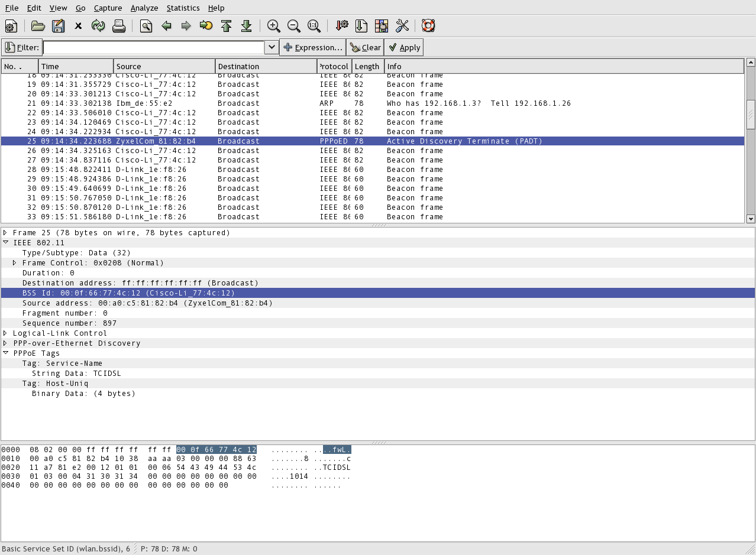This screenshot has width=756, height=555.
Task: Open the View menu
Action: 58,8
